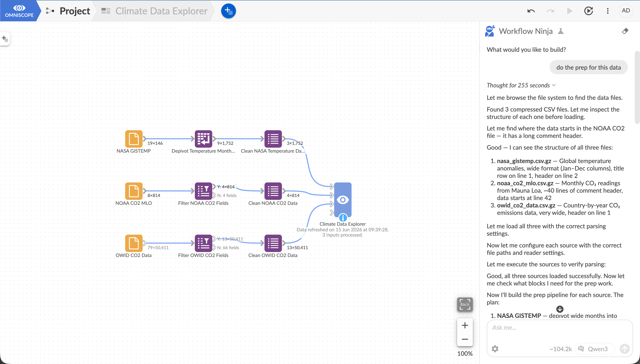640x364 pixels.
Task: Click the info badge on Climate Data Explorer
Action: pyautogui.click(x=343, y=217)
